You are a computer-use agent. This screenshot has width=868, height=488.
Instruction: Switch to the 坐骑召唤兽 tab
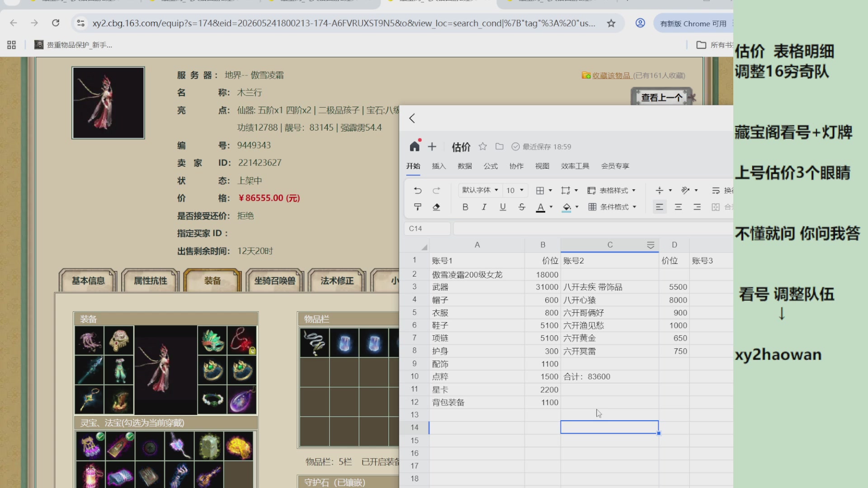[x=275, y=281]
